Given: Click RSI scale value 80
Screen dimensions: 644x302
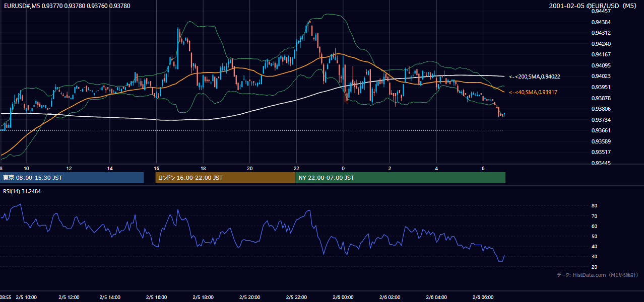Looking at the screenshot, I should coord(595,206).
